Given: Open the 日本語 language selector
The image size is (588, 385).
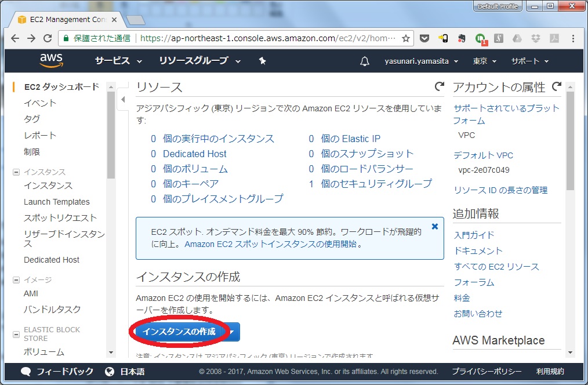Looking at the screenshot, I should (132, 372).
